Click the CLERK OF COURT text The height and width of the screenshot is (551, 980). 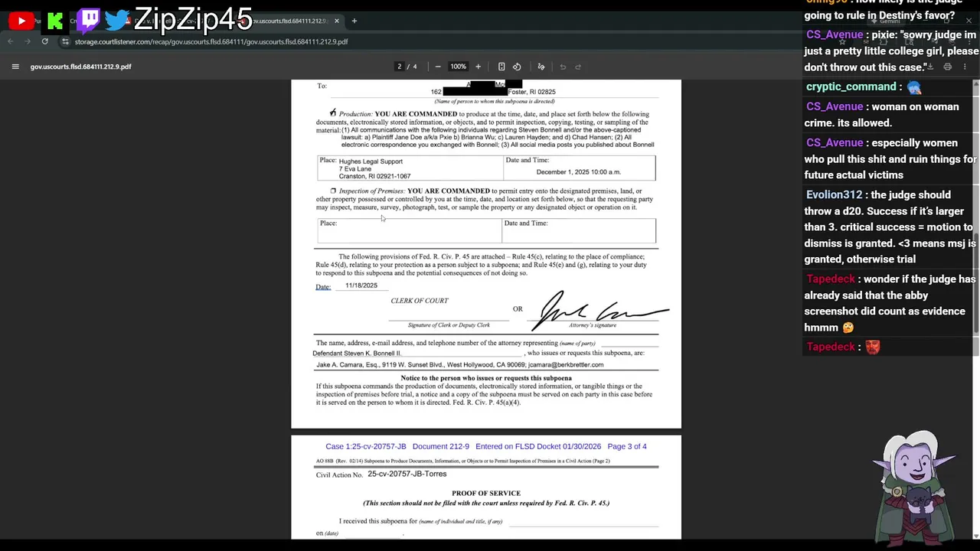point(420,301)
